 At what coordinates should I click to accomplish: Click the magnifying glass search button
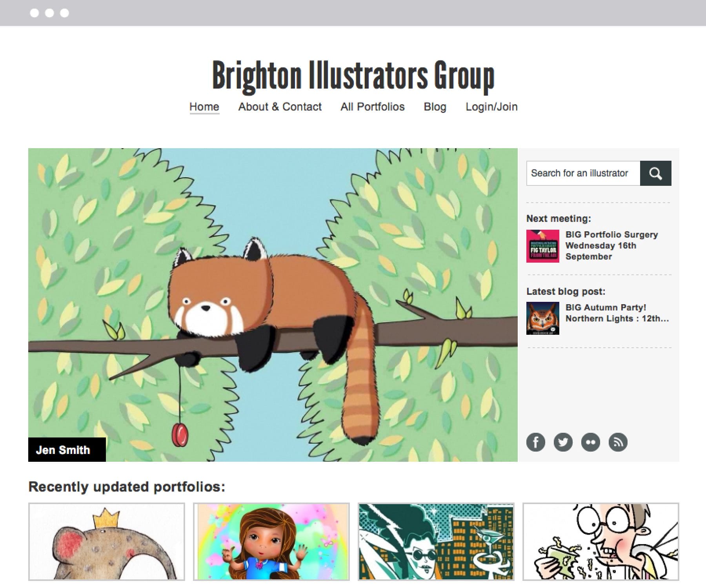655,173
